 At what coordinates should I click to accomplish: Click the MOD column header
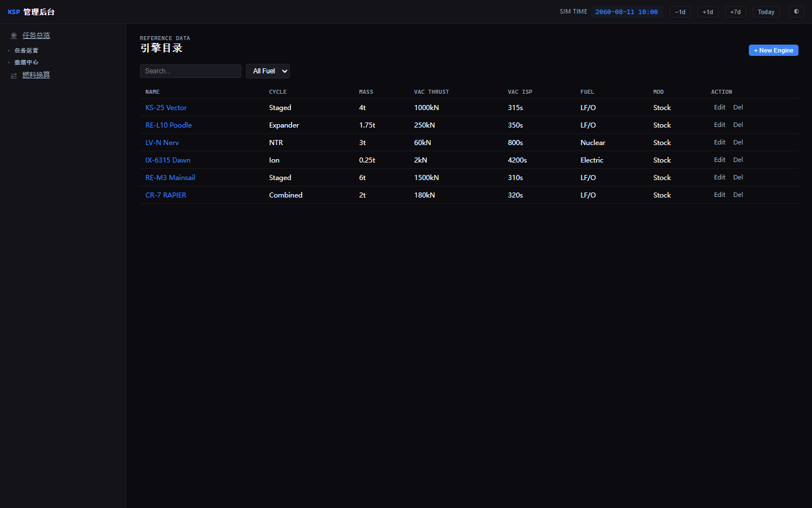[659, 92]
